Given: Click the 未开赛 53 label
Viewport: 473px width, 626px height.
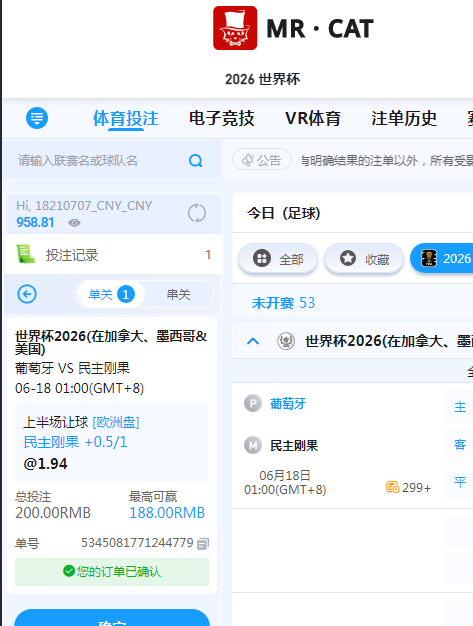Looking at the screenshot, I should [283, 303].
